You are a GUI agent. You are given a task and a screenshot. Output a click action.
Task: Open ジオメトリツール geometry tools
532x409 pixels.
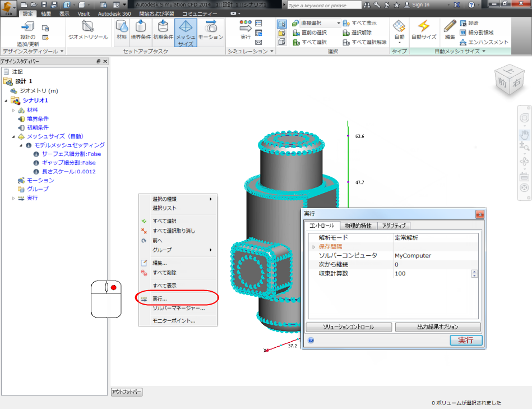pyautogui.click(x=88, y=30)
